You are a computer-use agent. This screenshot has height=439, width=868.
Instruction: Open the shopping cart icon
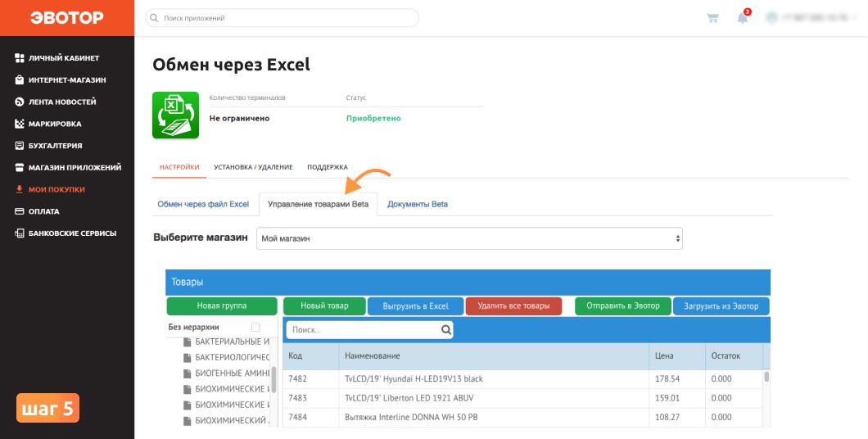point(712,18)
